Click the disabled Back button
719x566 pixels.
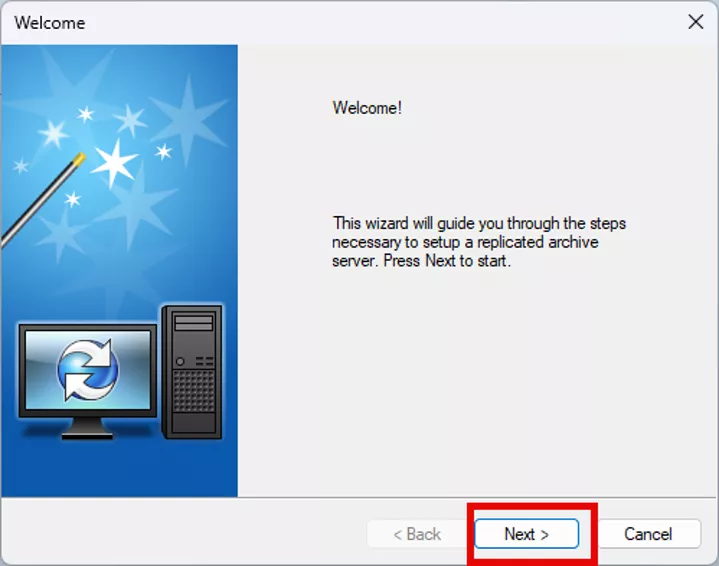click(417, 534)
